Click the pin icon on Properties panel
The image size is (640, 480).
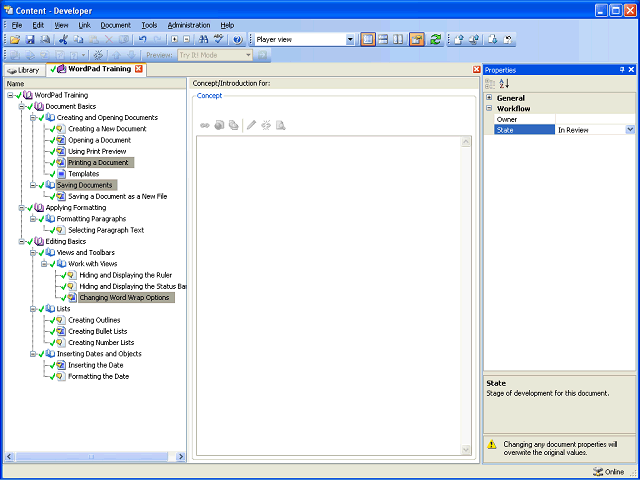tap(622, 70)
